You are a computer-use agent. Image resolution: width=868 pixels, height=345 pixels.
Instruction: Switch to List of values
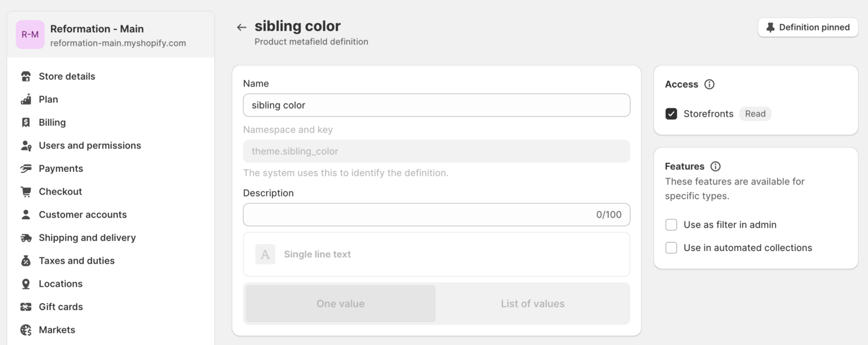[532, 303]
